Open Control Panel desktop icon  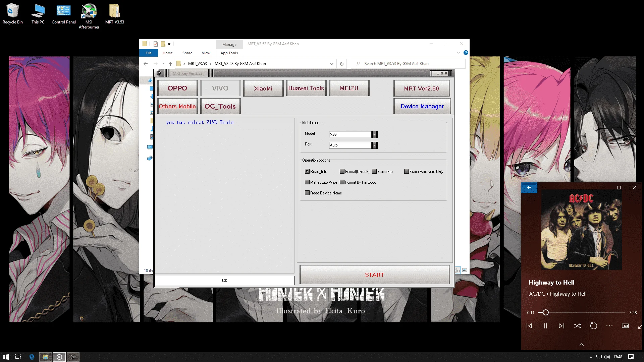tap(63, 14)
